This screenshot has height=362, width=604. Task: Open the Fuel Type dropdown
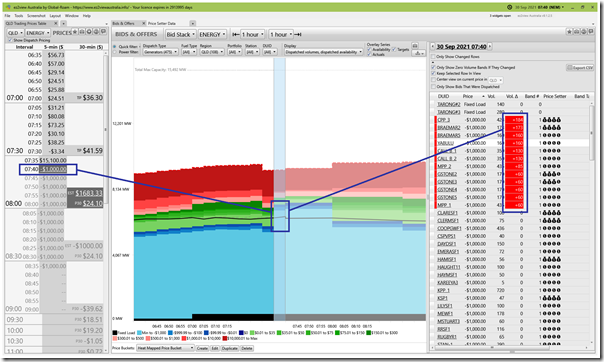click(x=189, y=52)
